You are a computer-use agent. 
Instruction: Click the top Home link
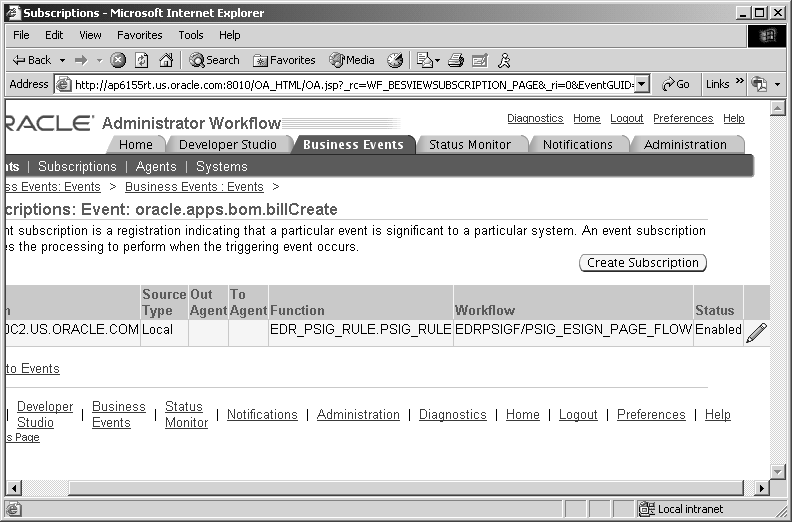click(587, 118)
